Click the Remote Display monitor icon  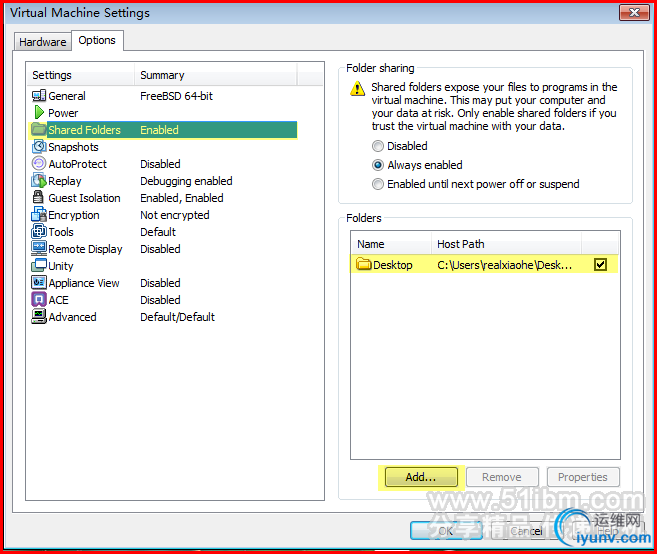[39, 248]
